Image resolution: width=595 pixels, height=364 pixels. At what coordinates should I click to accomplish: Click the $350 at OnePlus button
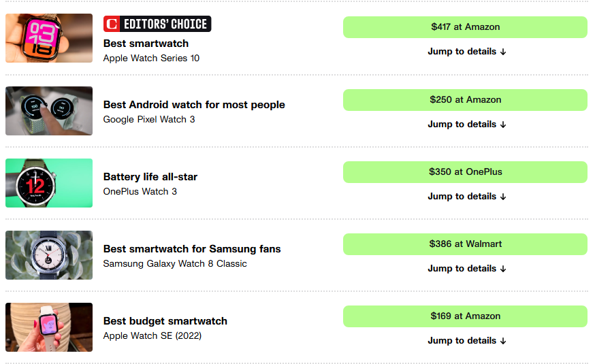point(465,172)
